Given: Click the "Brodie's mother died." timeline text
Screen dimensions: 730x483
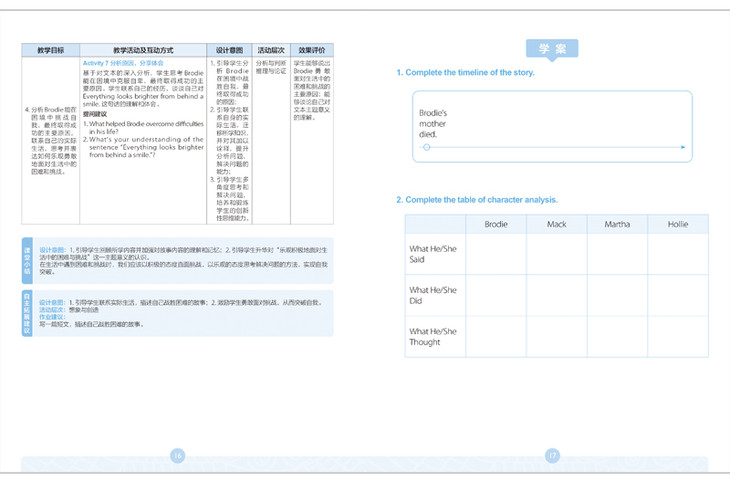Looking at the screenshot, I should point(437,122).
